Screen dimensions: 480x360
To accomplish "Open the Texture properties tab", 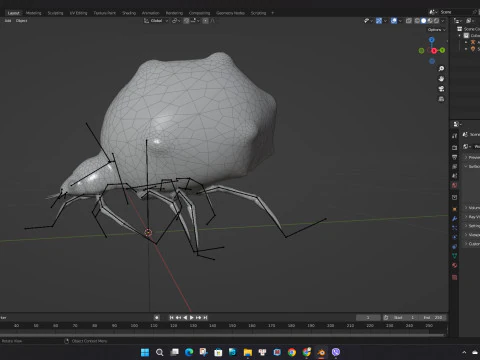I will point(455,277).
